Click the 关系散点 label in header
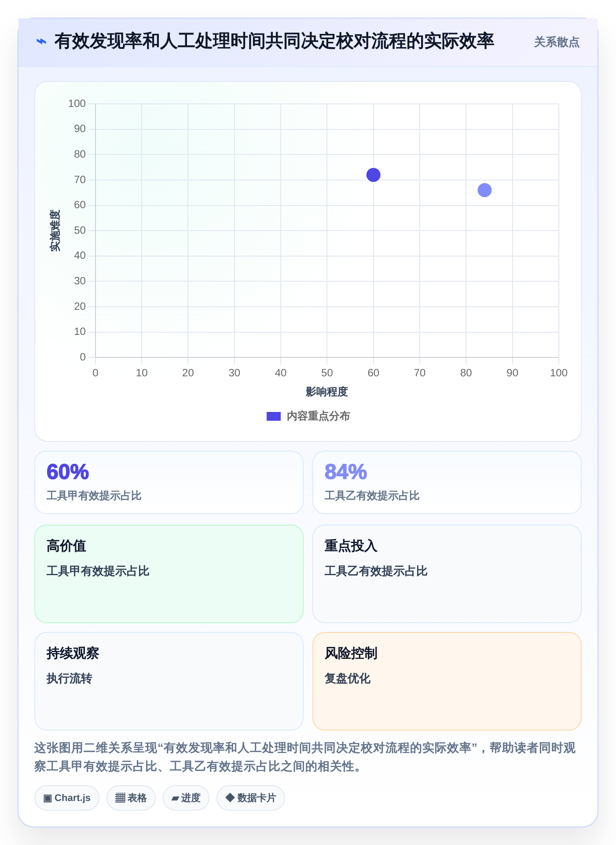Viewport: 616px width, 845px height. [x=557, y=42]
